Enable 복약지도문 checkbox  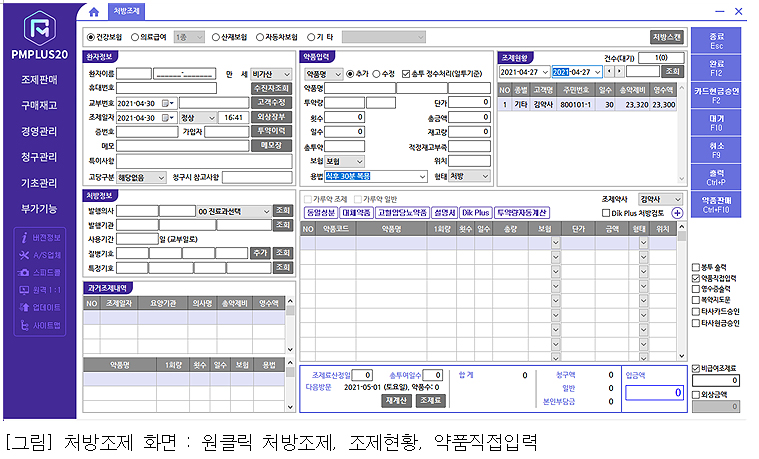tap(696, 300)
